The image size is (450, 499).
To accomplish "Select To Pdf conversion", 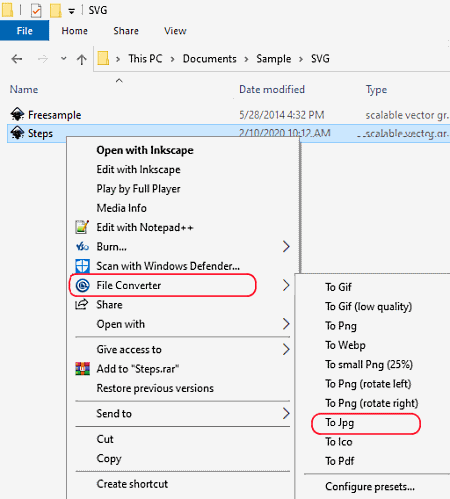I will [340, 461].
